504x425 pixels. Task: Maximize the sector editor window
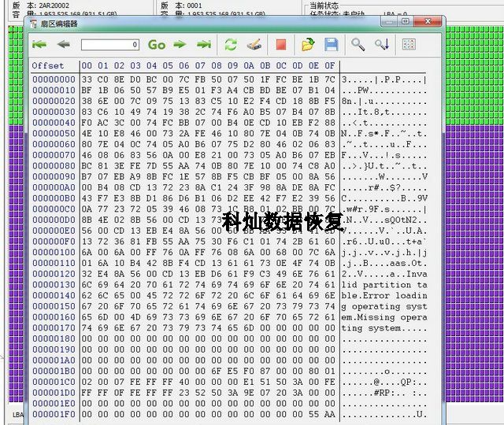click(x=406, y=21)
